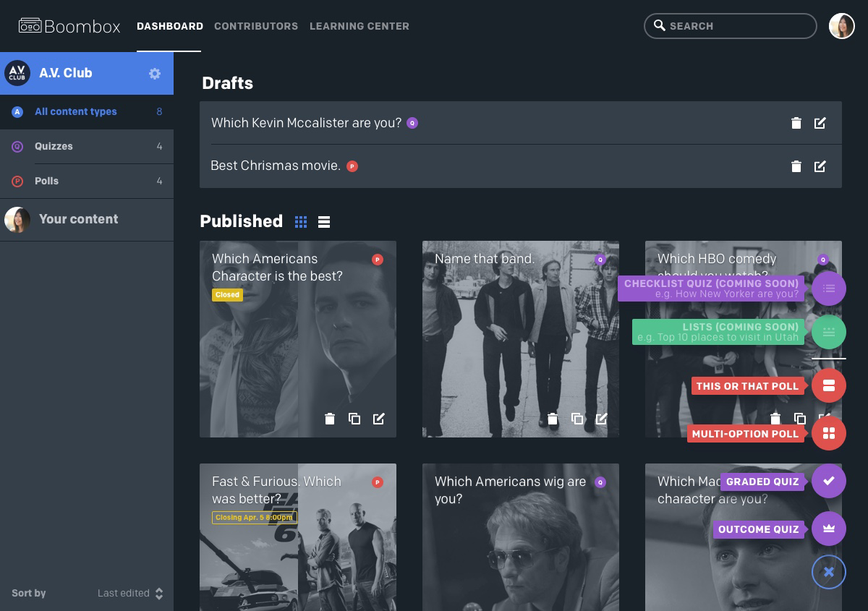Switch Published to grid view

tap(301, 222)
